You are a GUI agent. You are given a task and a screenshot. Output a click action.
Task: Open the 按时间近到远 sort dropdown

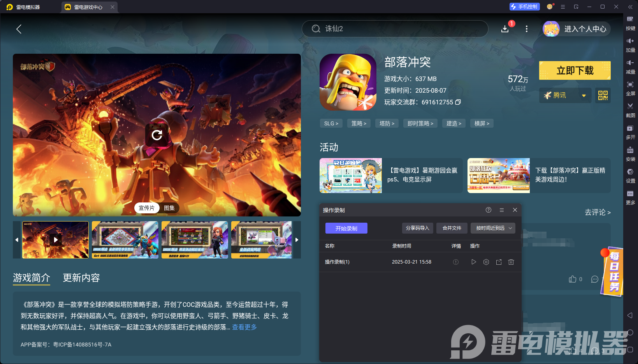[x=493, y=228]
